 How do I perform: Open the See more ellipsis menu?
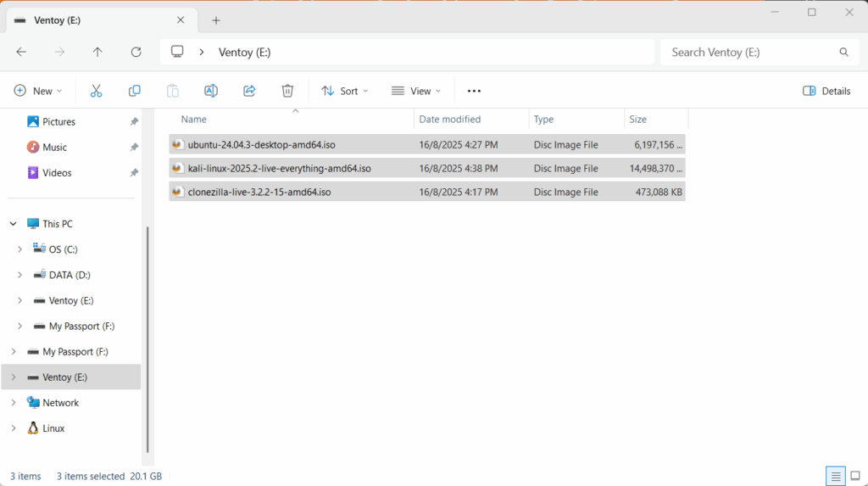pyautogui.click(x=474, y=91)
